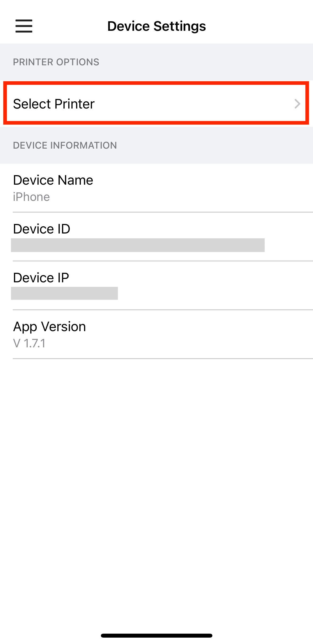Tap the Device Settings title
313x644 pixels.
click(157, 26)
